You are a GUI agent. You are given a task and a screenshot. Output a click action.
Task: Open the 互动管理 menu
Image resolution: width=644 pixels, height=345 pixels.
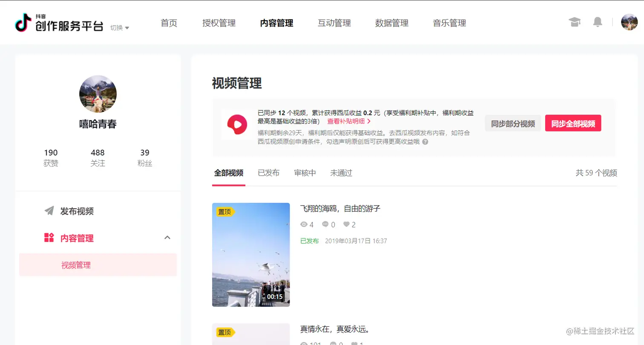[x=334, y=23]
